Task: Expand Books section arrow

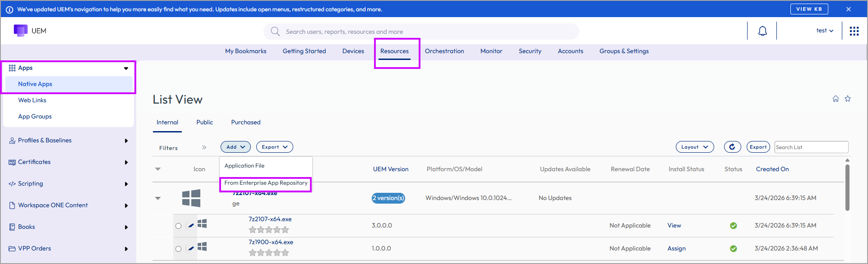Action: (x=126, y=227)
